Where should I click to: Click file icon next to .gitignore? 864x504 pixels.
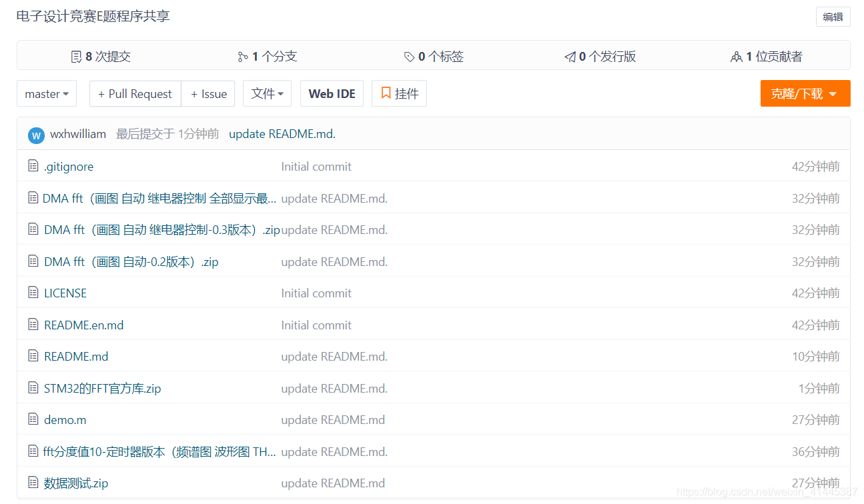[x=33, y=166]
